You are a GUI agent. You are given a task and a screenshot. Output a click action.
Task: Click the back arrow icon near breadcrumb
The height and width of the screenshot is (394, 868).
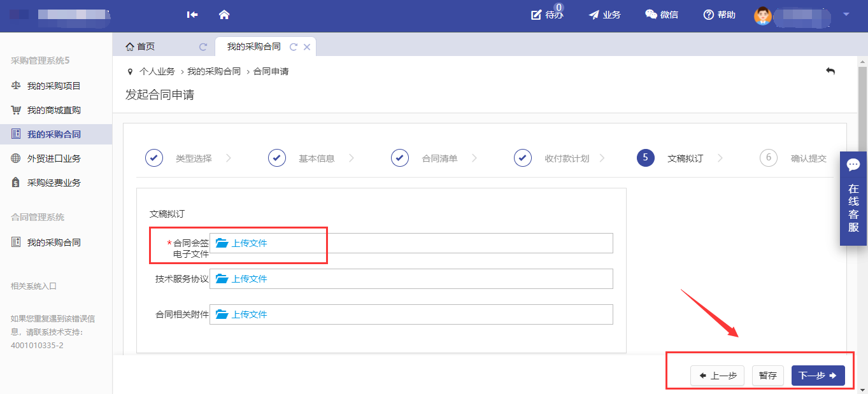coord(830,71)
